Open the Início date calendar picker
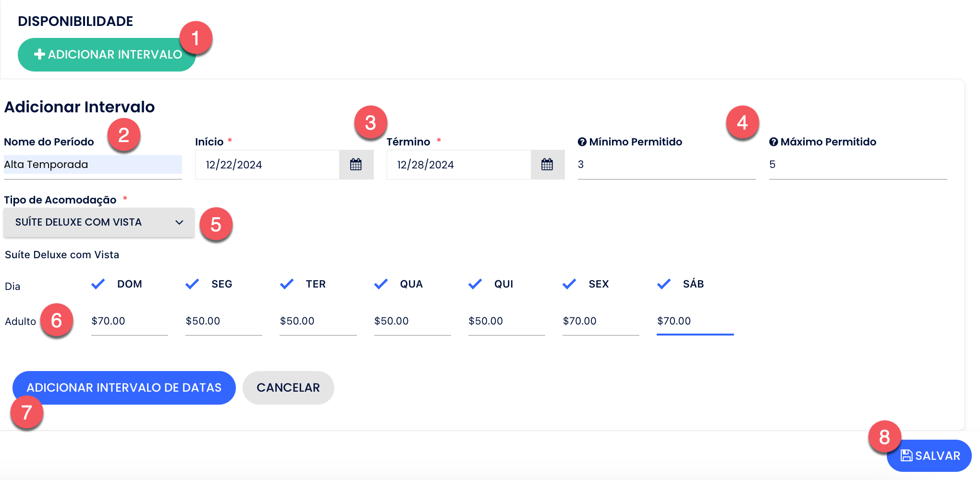Image resolution: width=980 pixels, height=480 pixels. pyautogui.click(x=356, y=165)
